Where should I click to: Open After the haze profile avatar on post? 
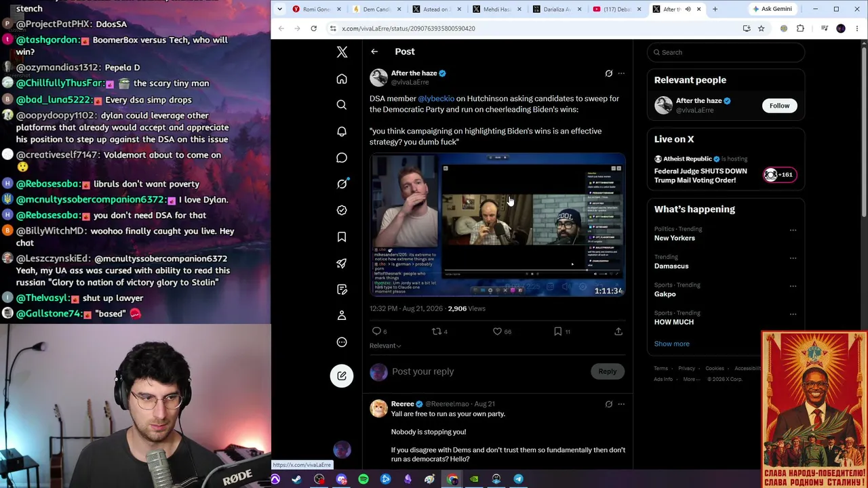378,77
